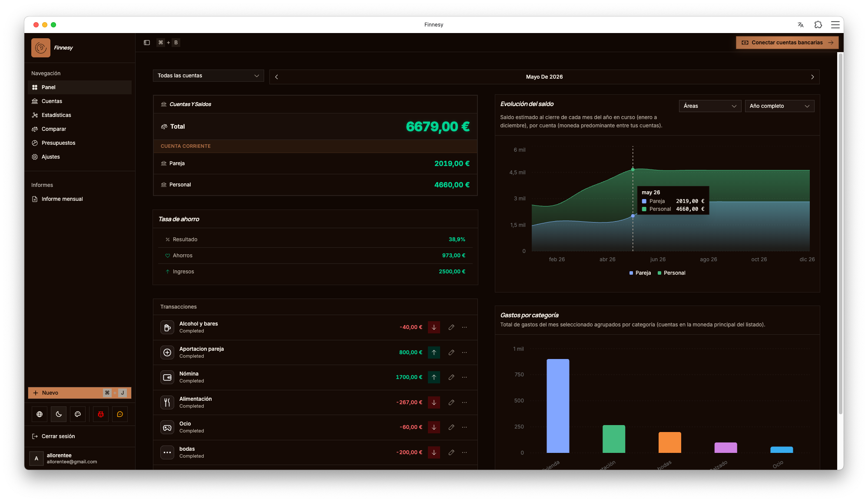Toggle the sidebar panel icon
This screenshot has width=868, height=502.
(x=147, y=43)
